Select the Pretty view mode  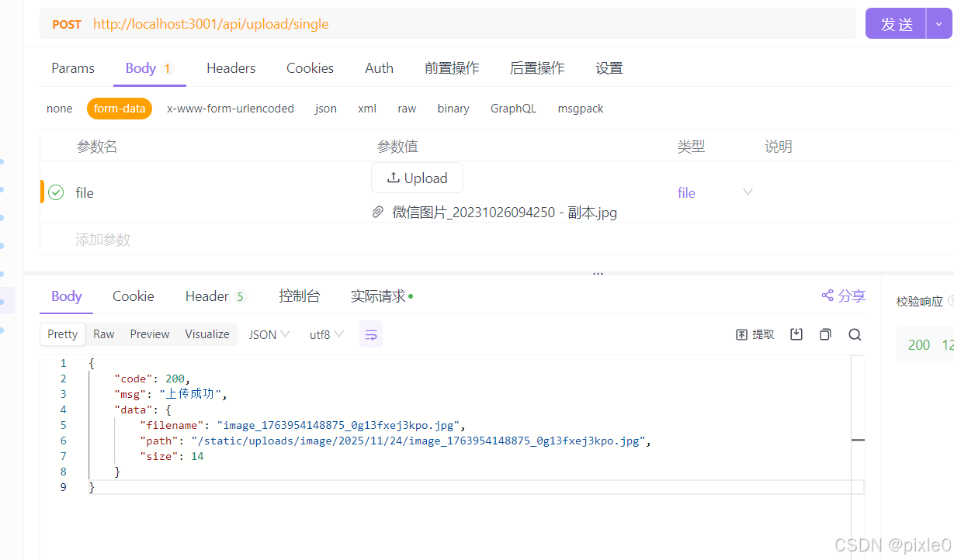click(x=62, y=334)
